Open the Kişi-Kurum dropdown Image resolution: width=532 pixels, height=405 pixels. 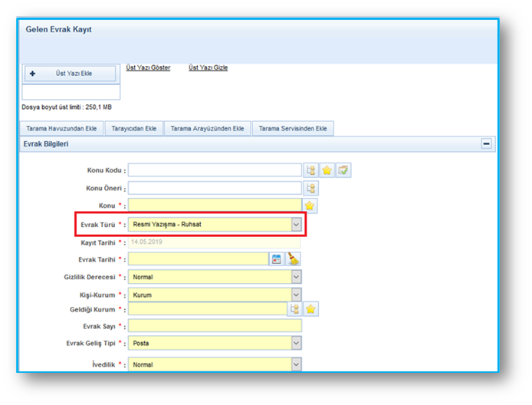tap(296, 295)
